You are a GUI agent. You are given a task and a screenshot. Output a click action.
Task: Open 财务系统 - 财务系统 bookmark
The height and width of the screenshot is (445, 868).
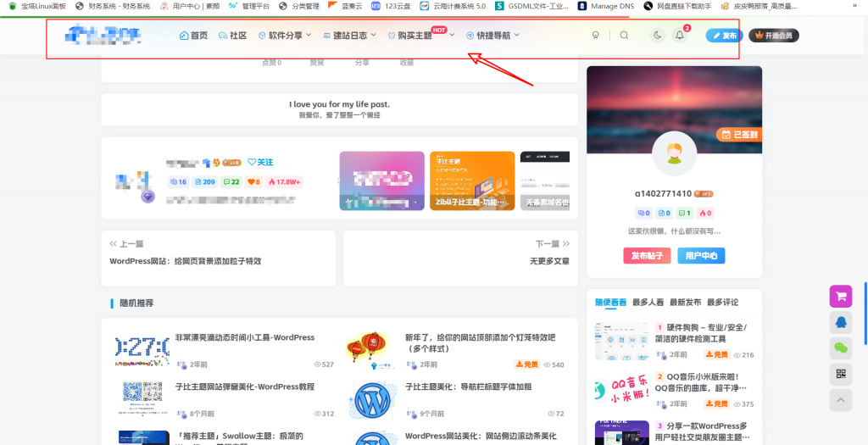tap(113, 6)
